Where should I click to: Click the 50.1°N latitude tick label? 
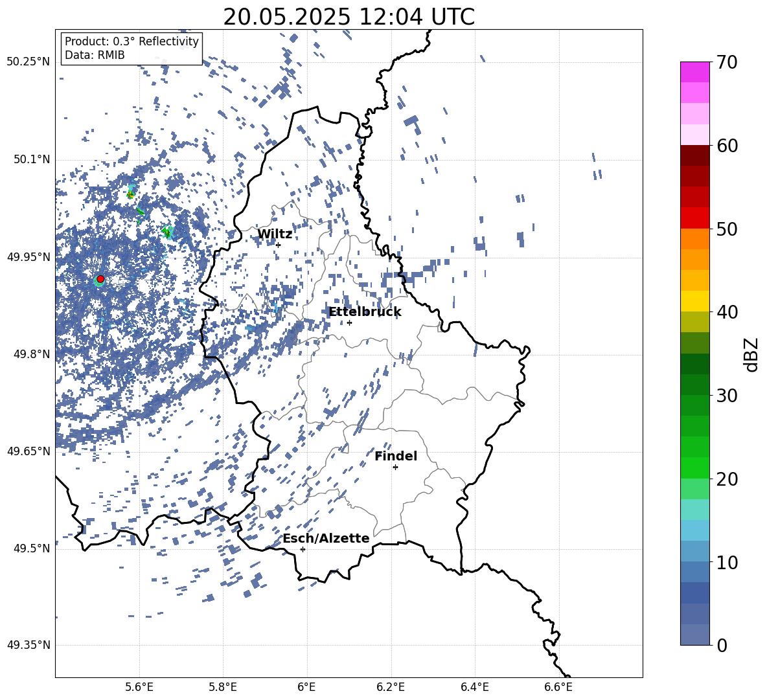click(31, 159)
